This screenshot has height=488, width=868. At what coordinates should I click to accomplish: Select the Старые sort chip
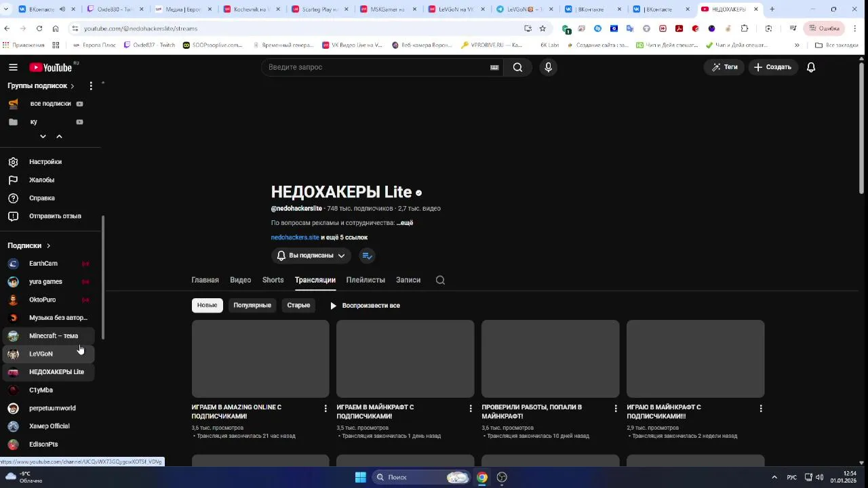point(298,305)
